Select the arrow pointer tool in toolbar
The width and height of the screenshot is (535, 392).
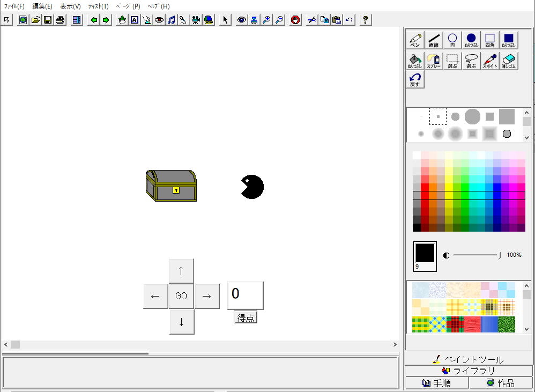(225, 20)
